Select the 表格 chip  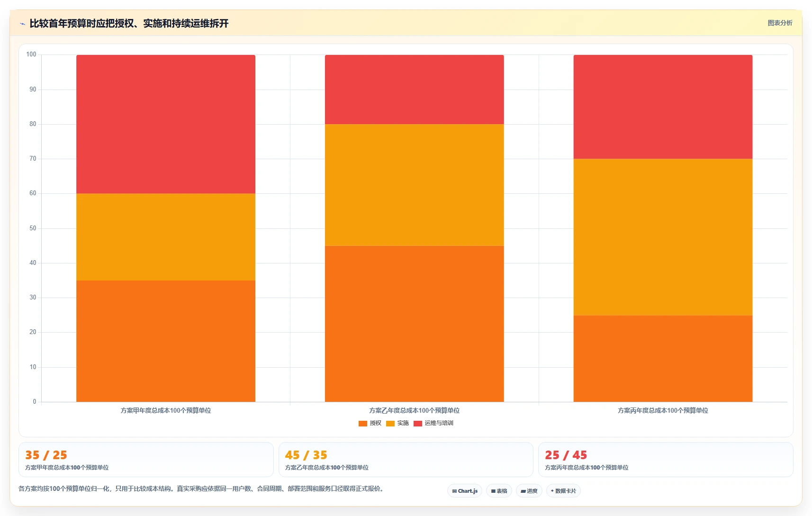[499, 491]
